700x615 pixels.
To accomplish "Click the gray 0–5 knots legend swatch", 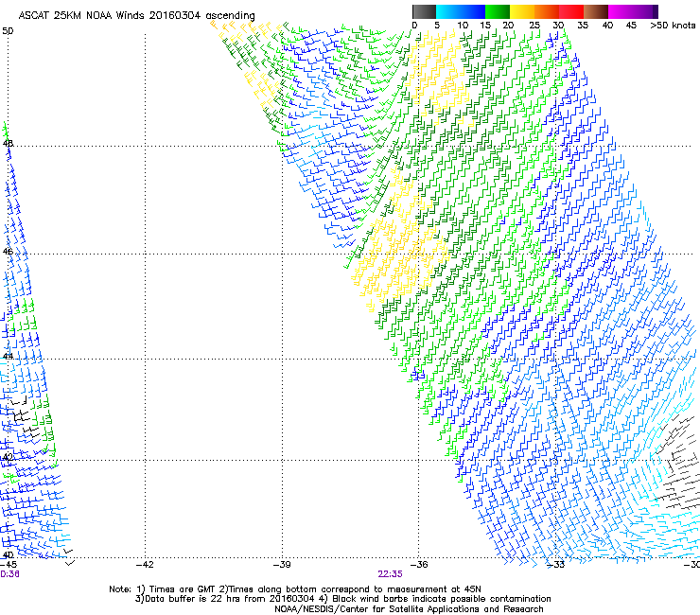I will coord(424,11).
